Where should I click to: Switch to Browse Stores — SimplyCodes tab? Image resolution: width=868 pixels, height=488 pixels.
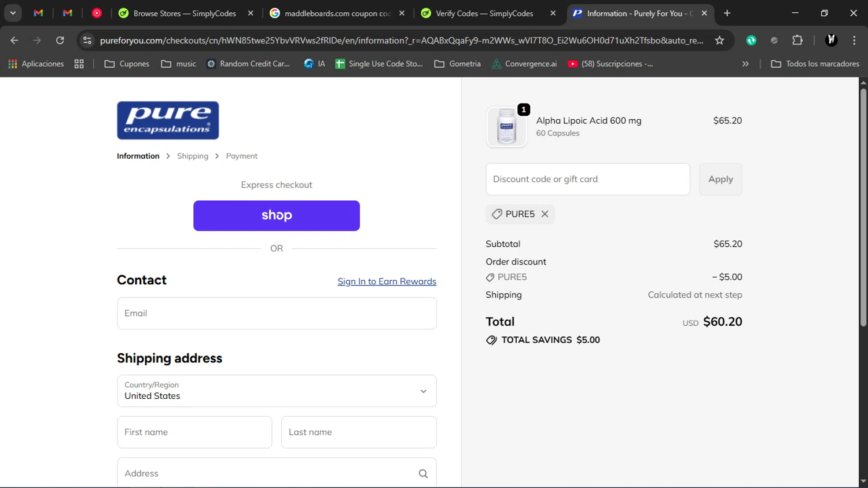click(x=185, y=13)
